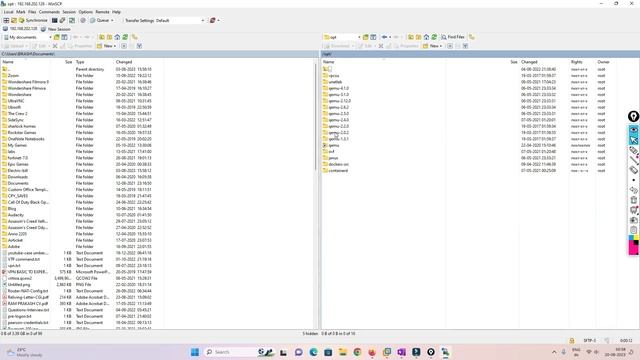
Task: Delete selected remote file with X icon
Action: (381, 46)
